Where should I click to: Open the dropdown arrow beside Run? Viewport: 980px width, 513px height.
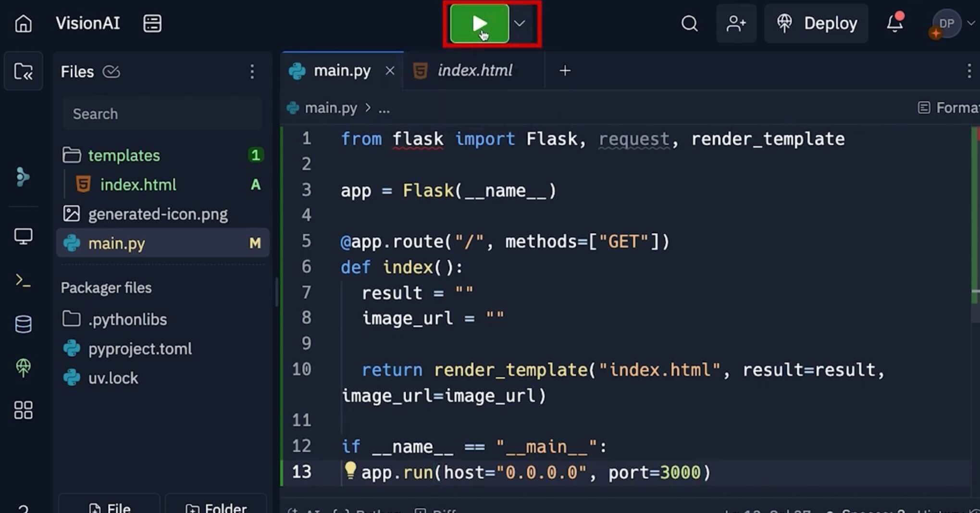(520, 24)
